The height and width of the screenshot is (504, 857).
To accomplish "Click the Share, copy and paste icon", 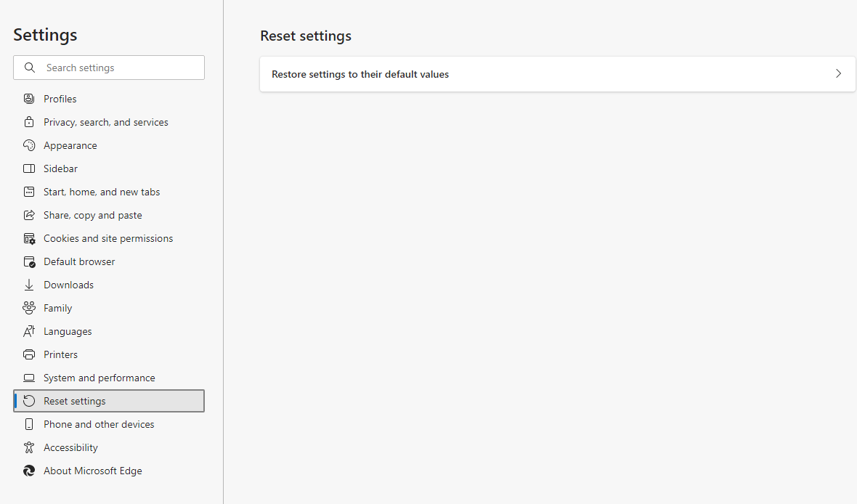I will [x=29, y=215].
